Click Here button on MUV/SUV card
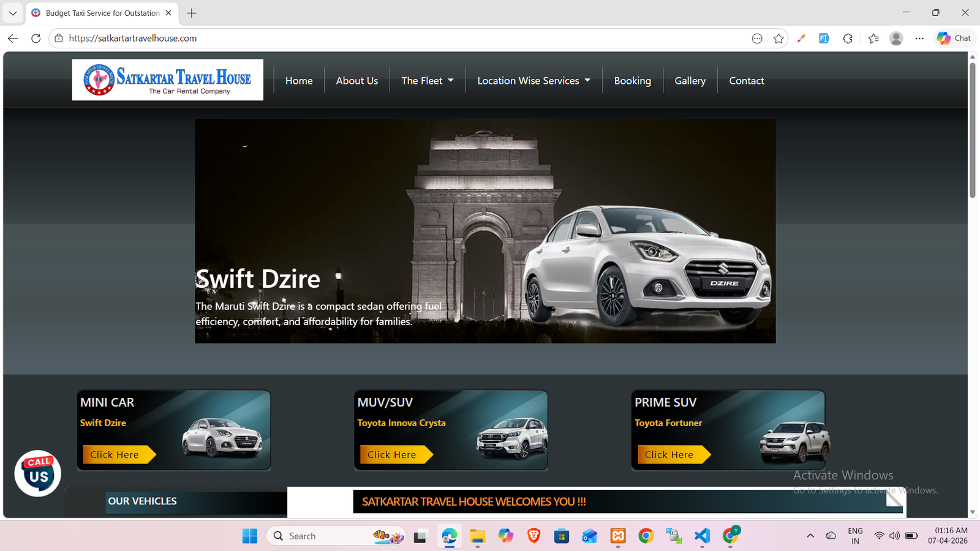980x551 pixels. [396, 454]
